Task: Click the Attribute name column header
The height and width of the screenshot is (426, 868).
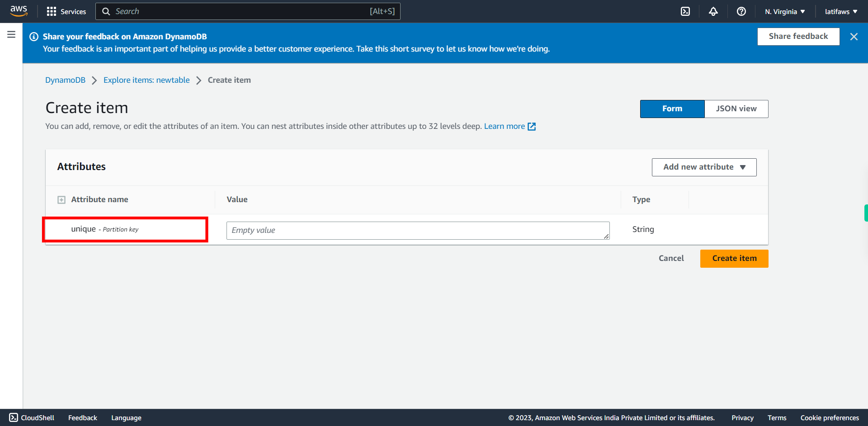Action: [x=99, y=199]
